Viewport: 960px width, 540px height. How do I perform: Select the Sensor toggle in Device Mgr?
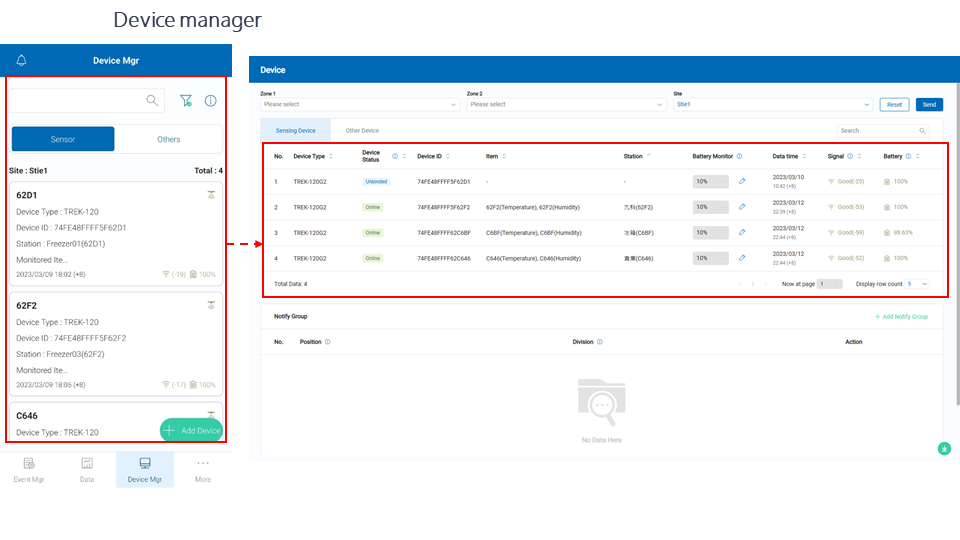[63, 139]
